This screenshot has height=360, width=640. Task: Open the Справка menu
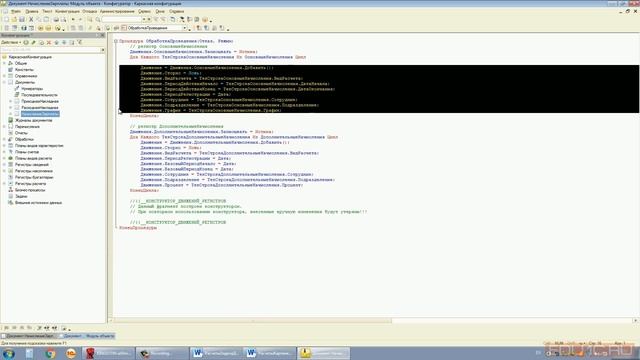[x=176, y=11]
